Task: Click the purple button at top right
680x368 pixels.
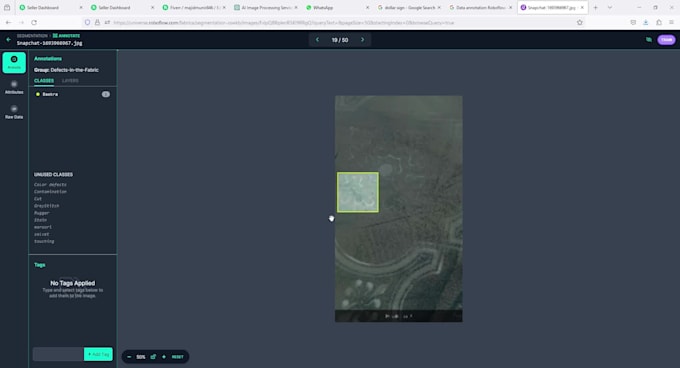Action: tap(666, 39)
